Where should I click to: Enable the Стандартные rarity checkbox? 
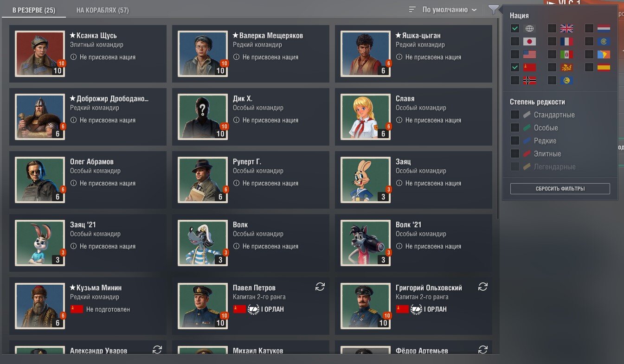pyautogui.click(x=515, y=115)
